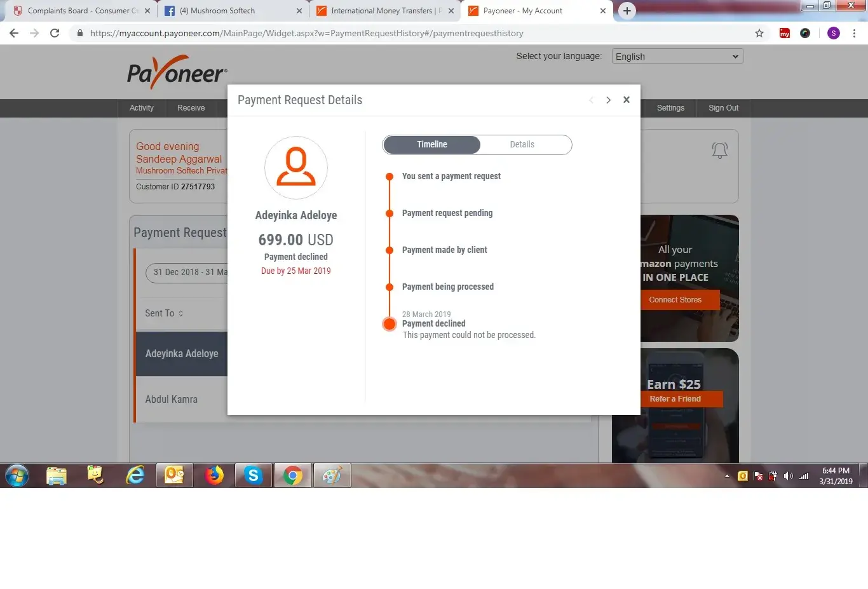Launch Internet Explorer from the taskbar

(135, 475)
